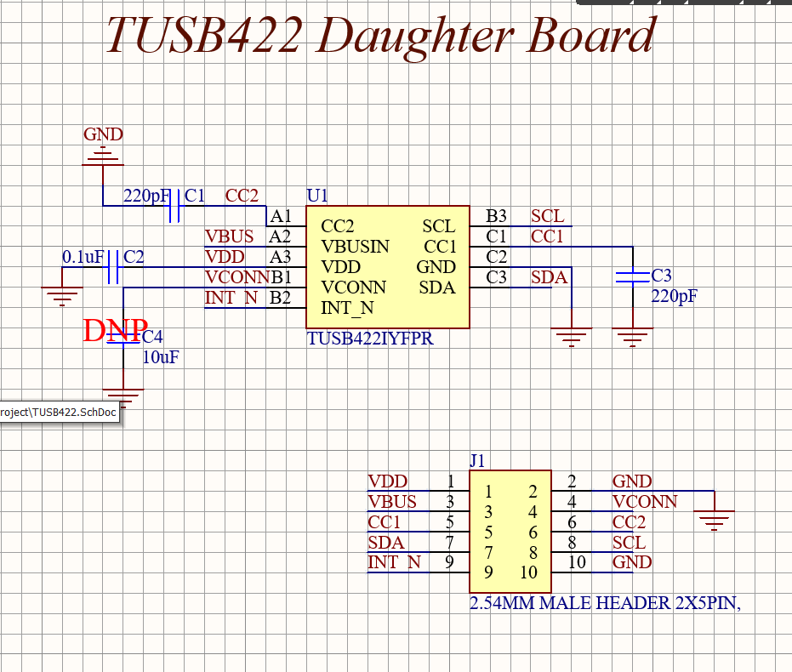Click the 220pF value of C3
Screen dimensions: 792x672
[x=674, y=296]
